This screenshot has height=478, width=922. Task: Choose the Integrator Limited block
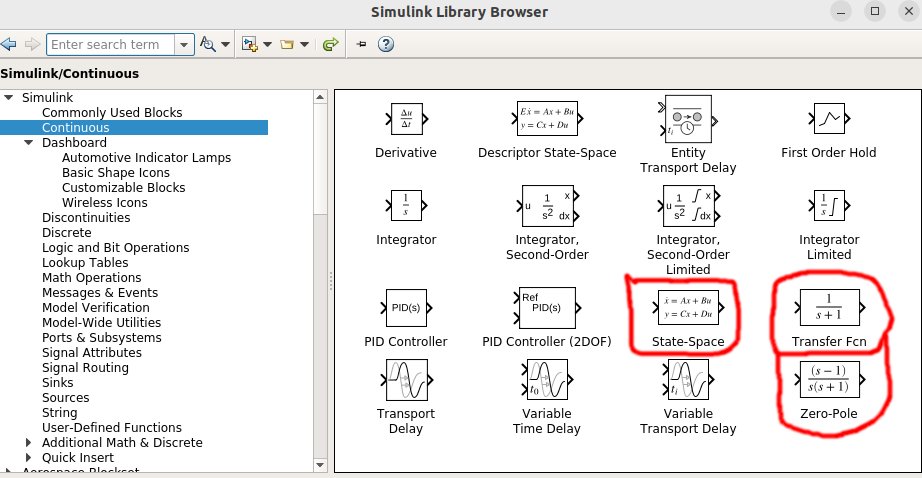[829, 205]
